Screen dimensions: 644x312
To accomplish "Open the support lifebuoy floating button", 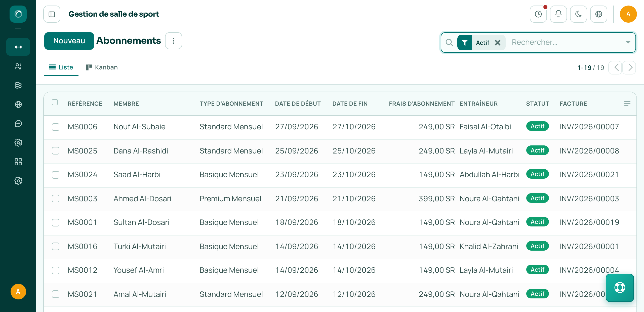I will (620, 288).
